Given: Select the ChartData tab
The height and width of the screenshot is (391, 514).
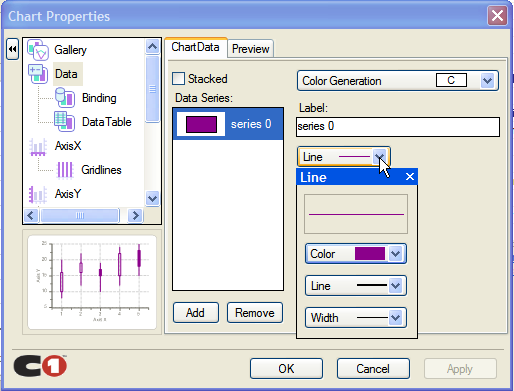Looking at the screenshot, I should [196, 47].
